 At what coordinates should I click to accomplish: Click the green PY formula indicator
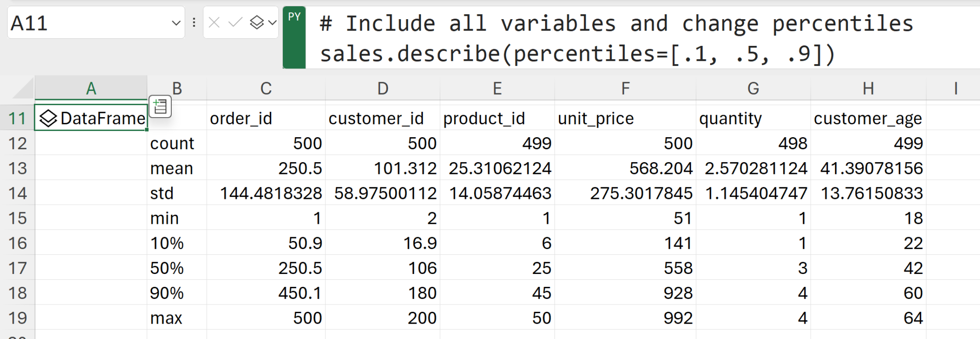[294, 37]
